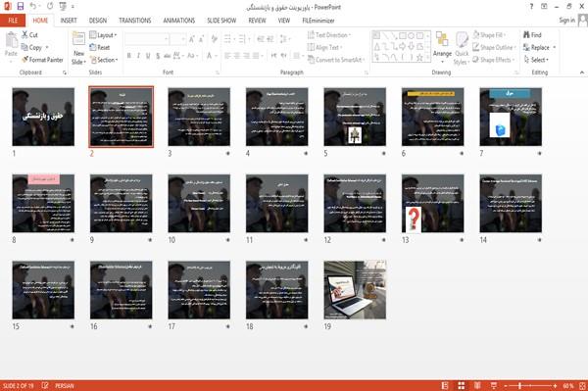This screenshot has width=588, height=391.
Task: Click Increase Font Size icon
Action: pyautogui.click(x=192, y=39)
